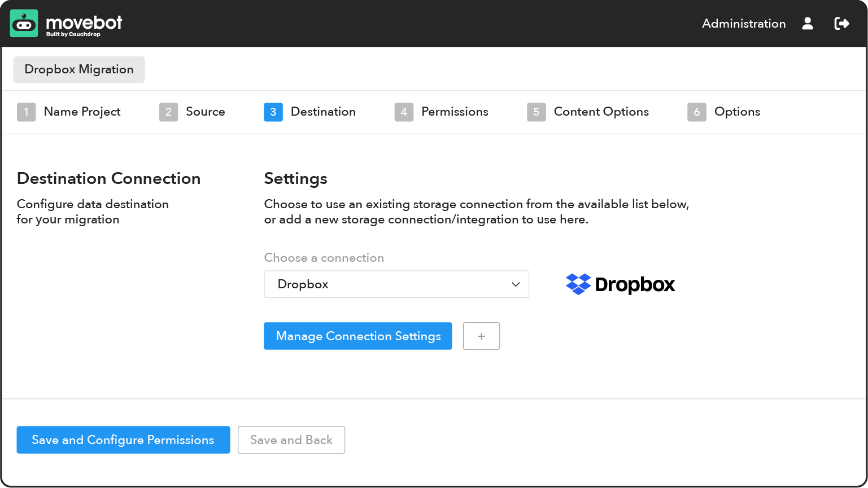
Task: Click the blue step 3 badge
Action: (x=273, y=112)
